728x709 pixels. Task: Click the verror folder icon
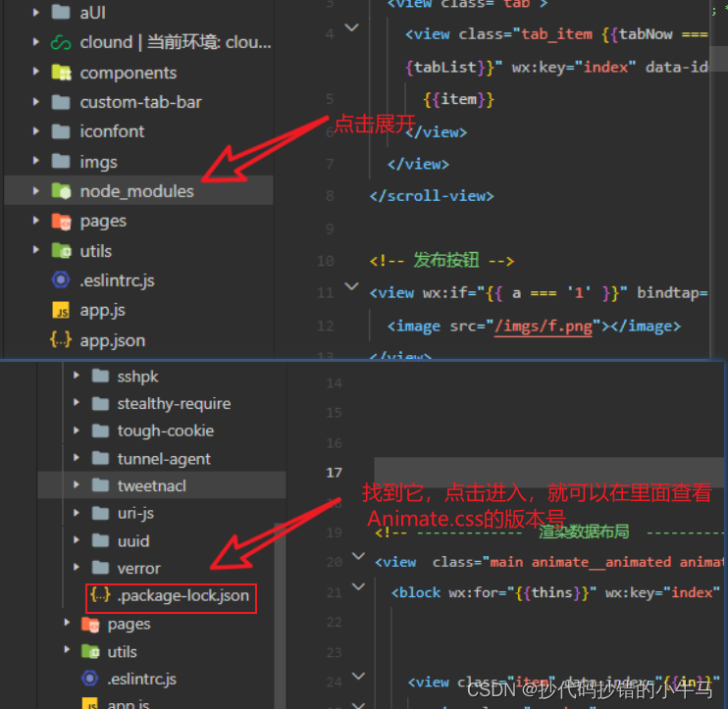coord(100,568)
